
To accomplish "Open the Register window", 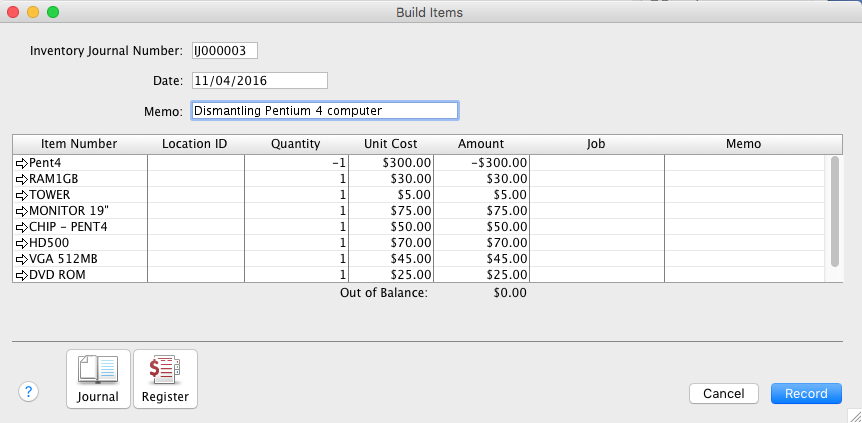I will coord(165,379).
